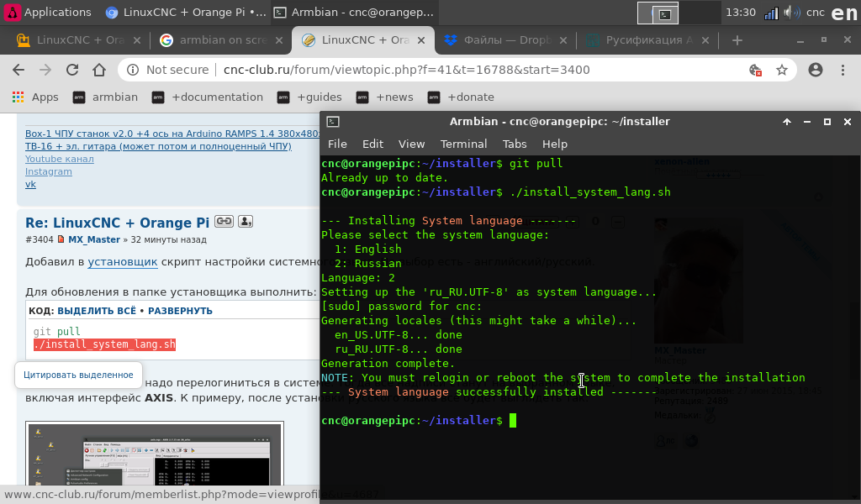Open the +guides bookmark
This screenshot has width=861, height=504.
point(309,97)
